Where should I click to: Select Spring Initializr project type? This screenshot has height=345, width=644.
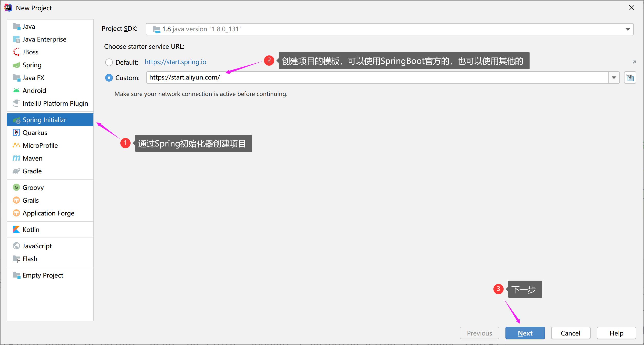pyautogui.click(x=50, y=120)
